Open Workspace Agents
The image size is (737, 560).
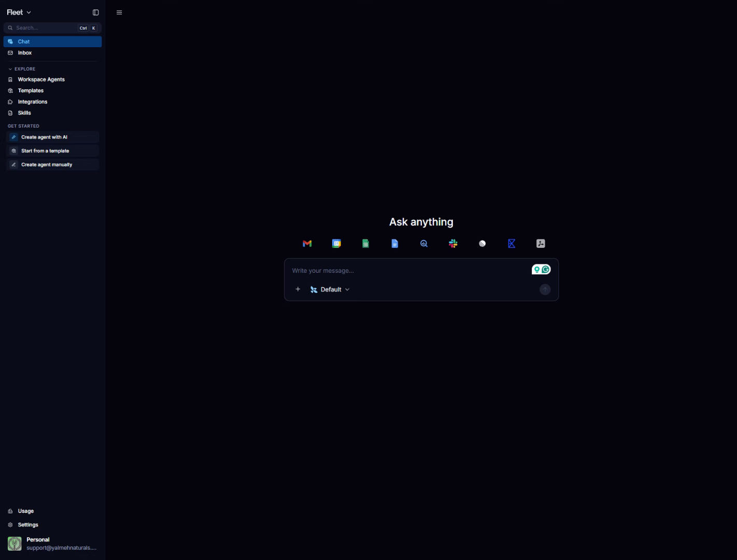(x=52, y=79)
